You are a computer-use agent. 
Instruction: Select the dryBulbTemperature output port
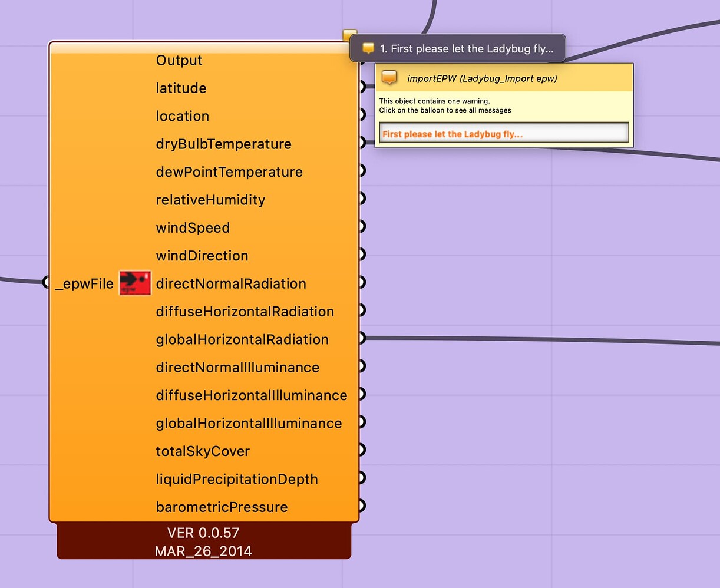(x=361, y=142)
